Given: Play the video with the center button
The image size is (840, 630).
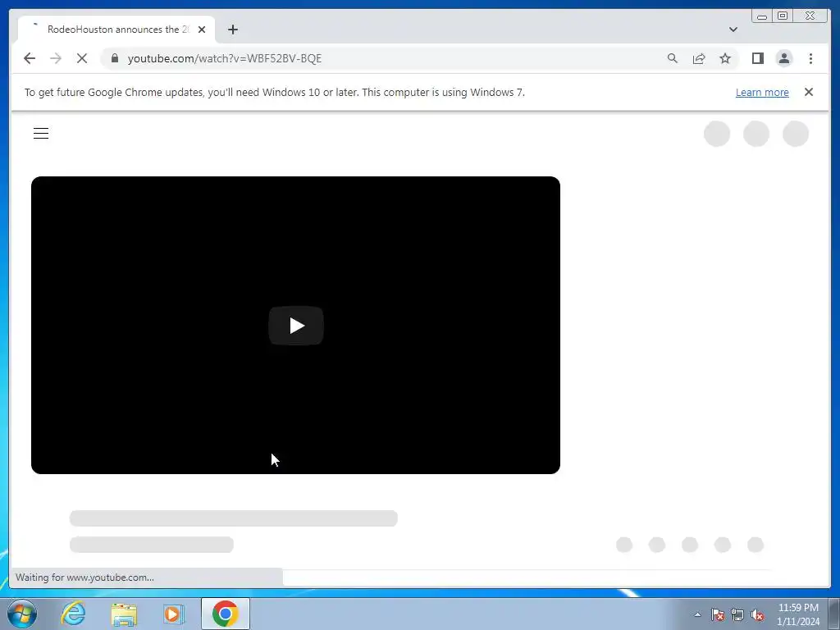Looking at the screenshot, I should 295,325.
